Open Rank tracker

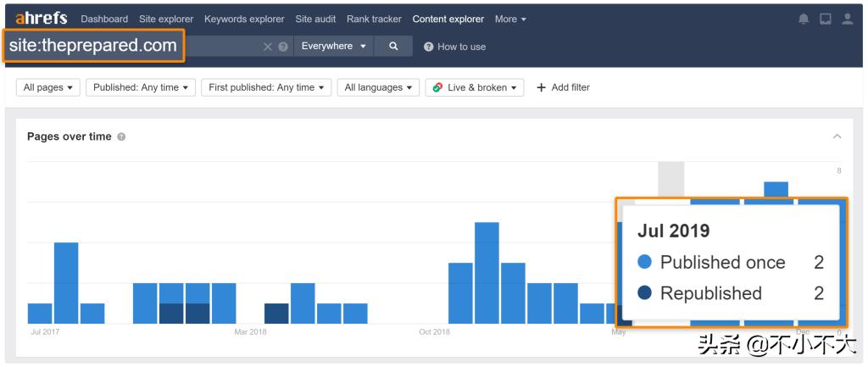pos(374,19)
